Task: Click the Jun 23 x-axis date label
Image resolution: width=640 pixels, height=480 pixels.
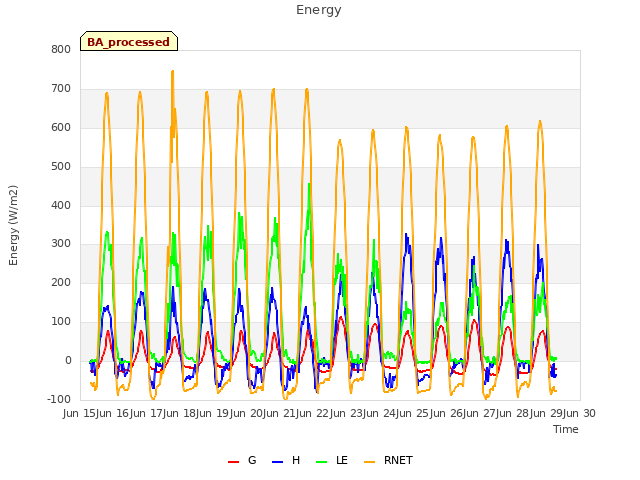Action: pyautogui.click(x=347, y=413)
